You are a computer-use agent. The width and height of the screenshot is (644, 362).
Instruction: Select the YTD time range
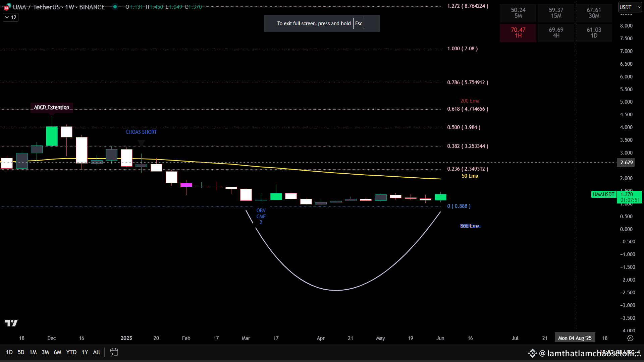tap(71, 352)
